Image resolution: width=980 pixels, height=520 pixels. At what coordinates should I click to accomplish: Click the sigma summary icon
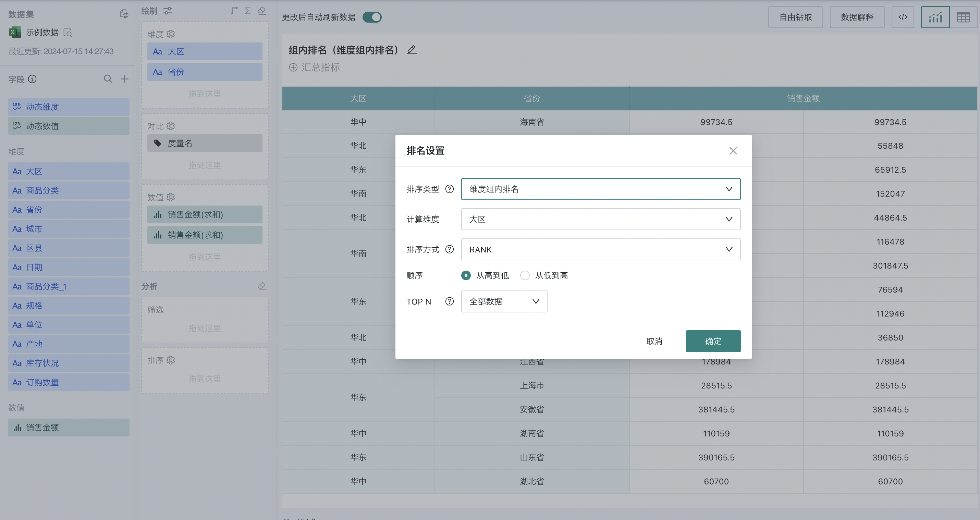click(248, 11)
